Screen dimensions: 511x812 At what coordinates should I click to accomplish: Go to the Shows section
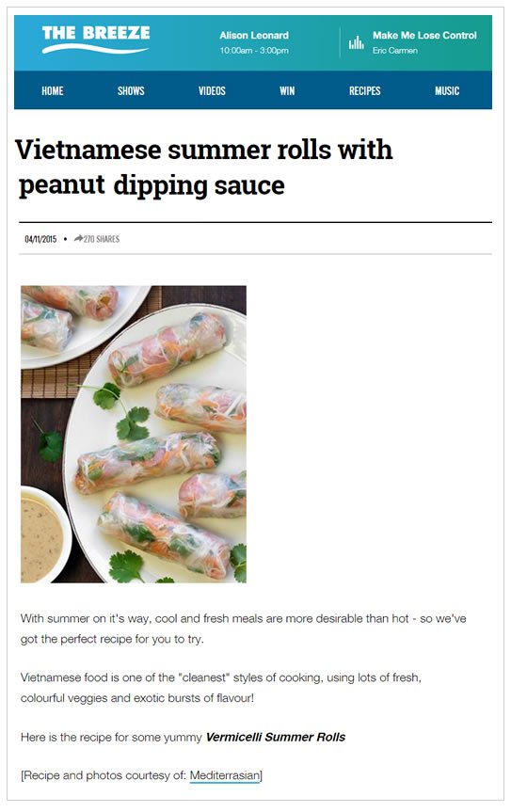tap(131, 90)
